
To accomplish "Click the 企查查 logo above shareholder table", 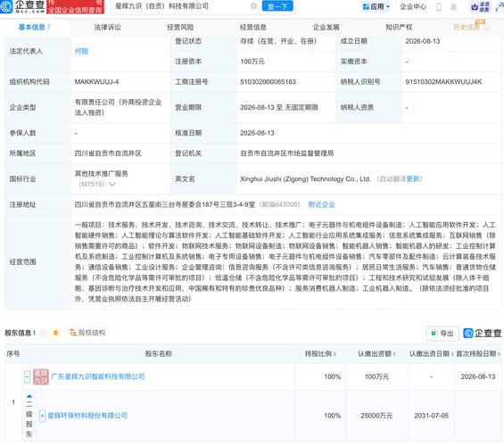I will click(482, 334).
